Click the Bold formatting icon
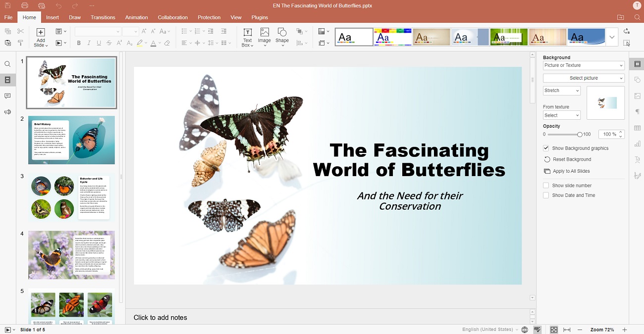 pyautogui.click(x=79, y=43)
